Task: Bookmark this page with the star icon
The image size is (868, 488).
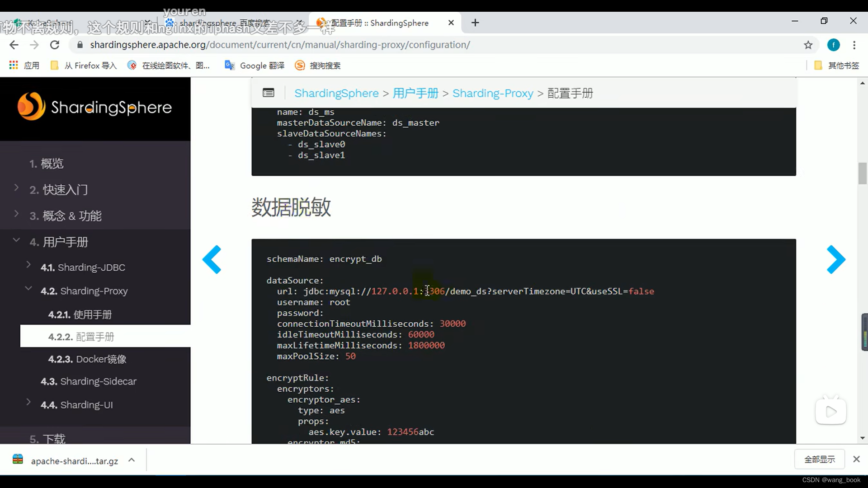Action: tap(808, 45)
